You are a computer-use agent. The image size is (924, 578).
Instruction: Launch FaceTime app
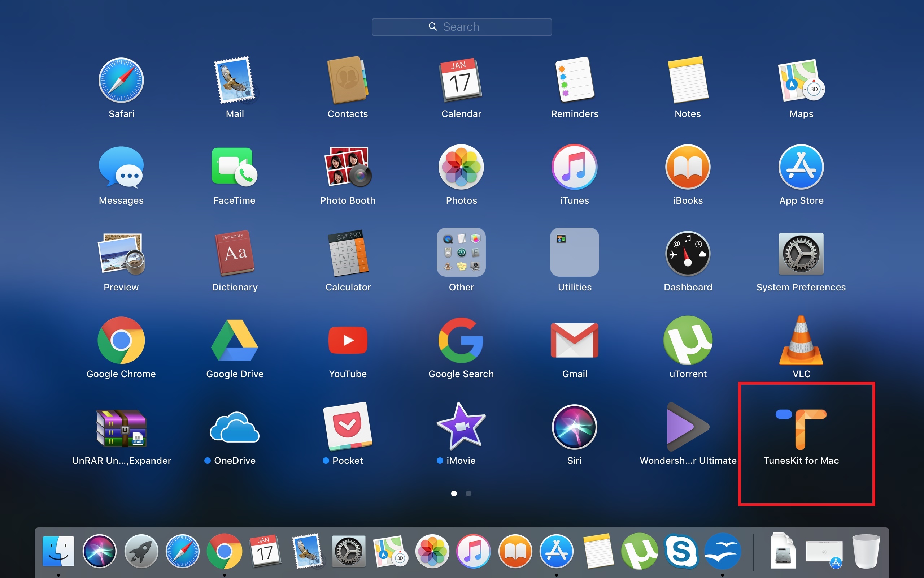[235, 167]
